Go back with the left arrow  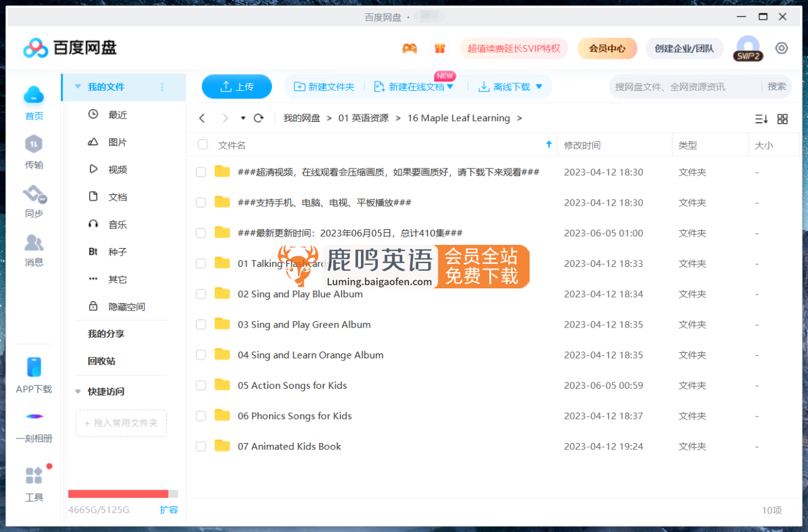pyautogui.click(x=202, y=118)
